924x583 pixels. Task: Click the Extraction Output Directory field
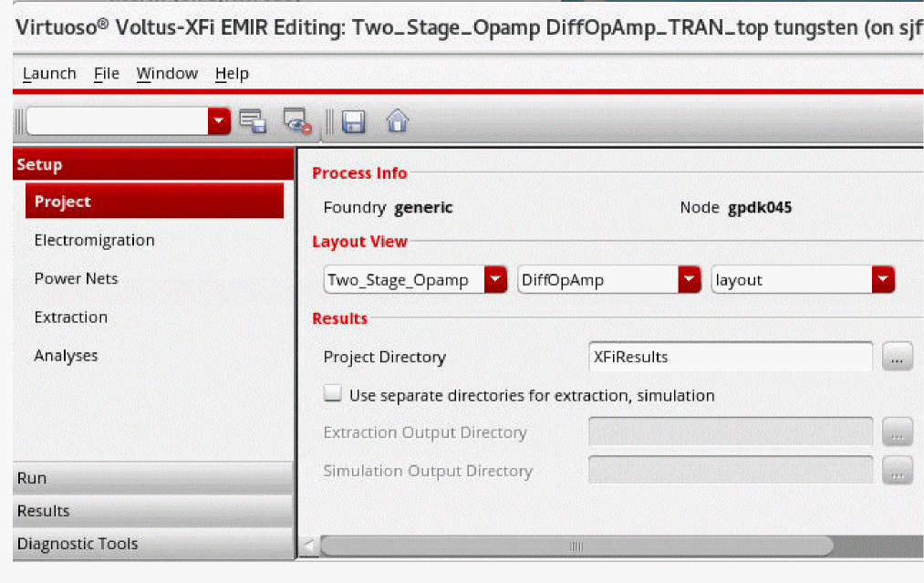pos(730,432)
